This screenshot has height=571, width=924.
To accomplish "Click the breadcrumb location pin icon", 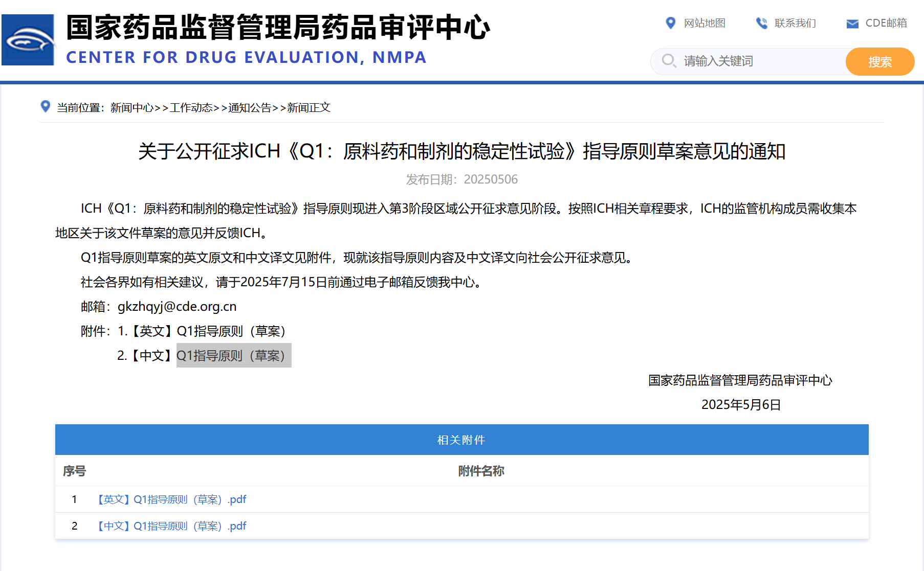I will pos(46,106).
